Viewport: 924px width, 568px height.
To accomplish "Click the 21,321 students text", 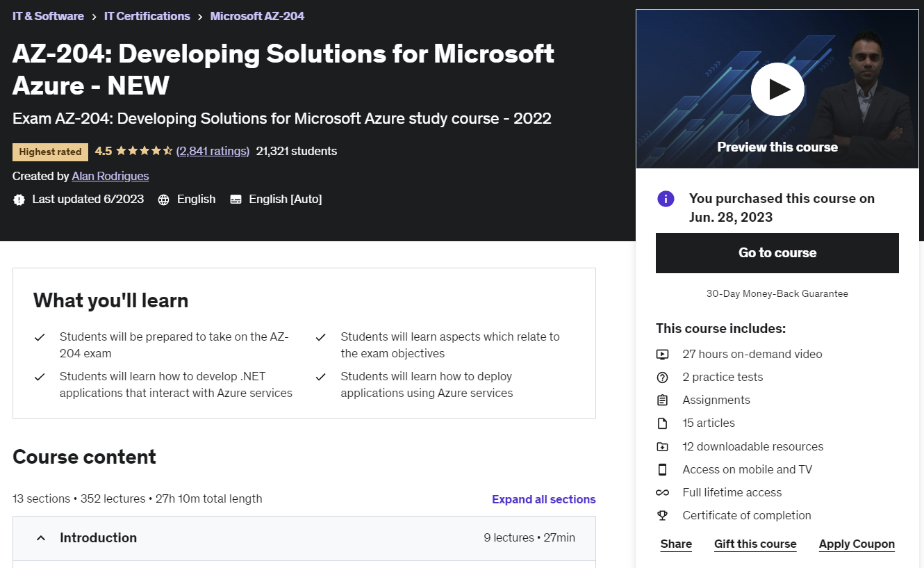I will point(297,151).
